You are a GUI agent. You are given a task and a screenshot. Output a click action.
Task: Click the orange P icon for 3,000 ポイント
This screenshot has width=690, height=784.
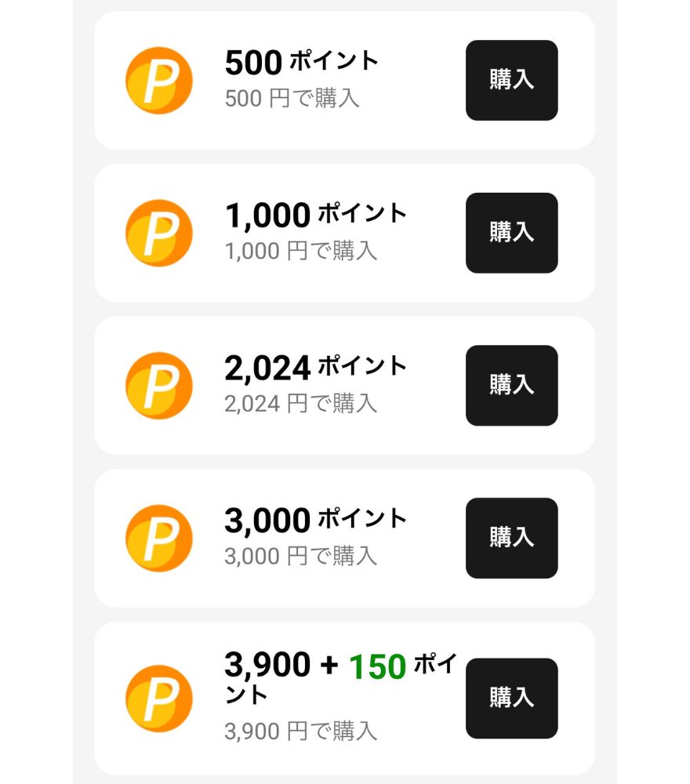coord(158,539)
